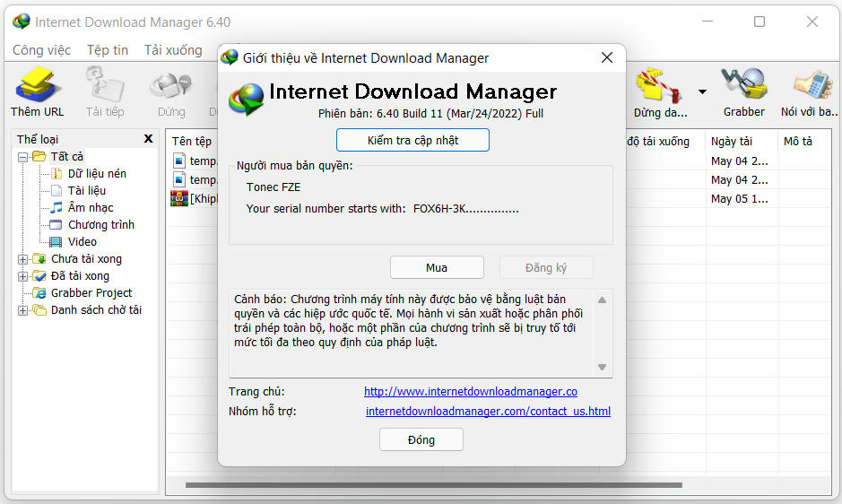Collapse the Tất cả tree node
Viewport: 842px width, 504px height.
pyautogui.click(x=22, y=157)
